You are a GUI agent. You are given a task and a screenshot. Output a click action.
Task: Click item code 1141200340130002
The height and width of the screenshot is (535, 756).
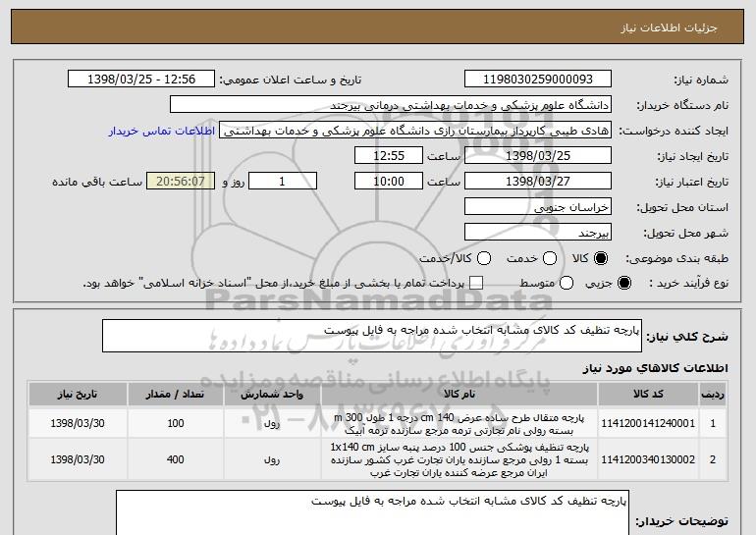click(648, 459)
